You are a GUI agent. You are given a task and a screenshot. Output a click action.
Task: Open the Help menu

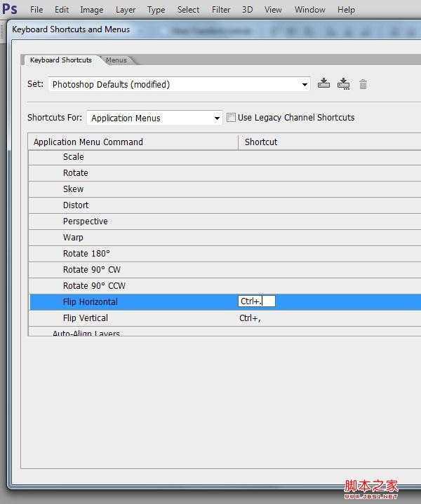click(x=347, y=10)
